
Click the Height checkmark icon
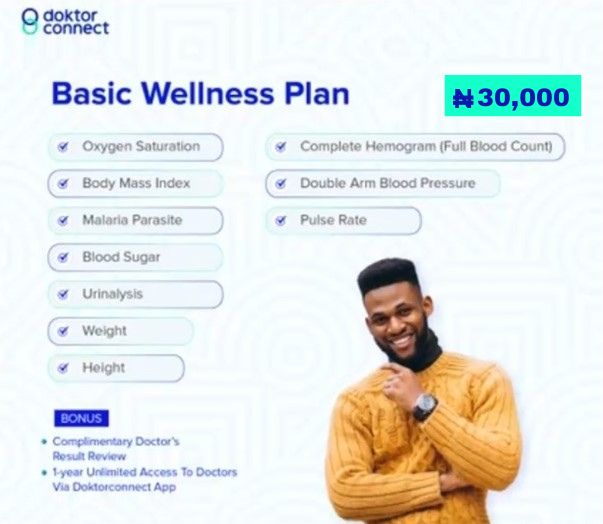63,368
